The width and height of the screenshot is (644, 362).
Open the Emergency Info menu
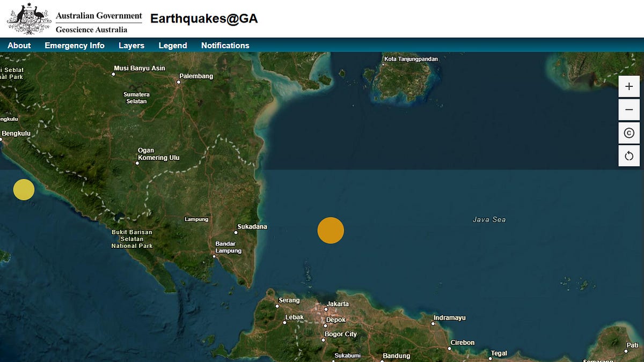(x=75, y=46)
